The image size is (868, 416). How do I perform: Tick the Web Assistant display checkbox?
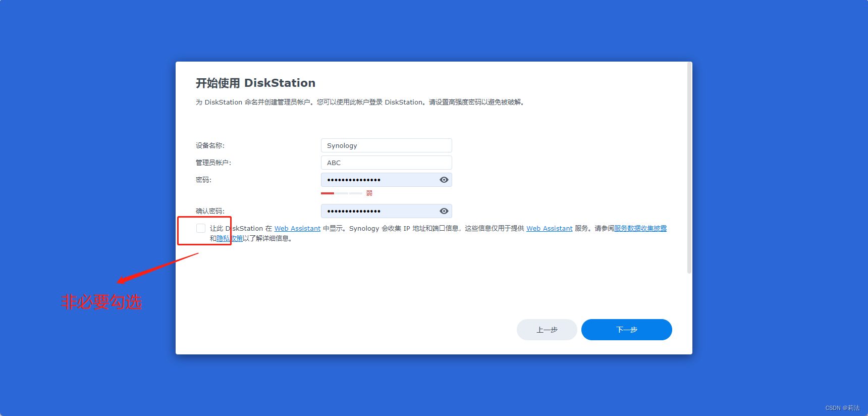(x=201, y=228)
